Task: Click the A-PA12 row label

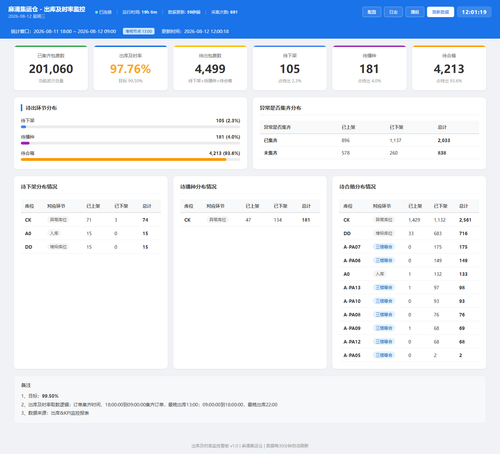Action: coord(352,342)
